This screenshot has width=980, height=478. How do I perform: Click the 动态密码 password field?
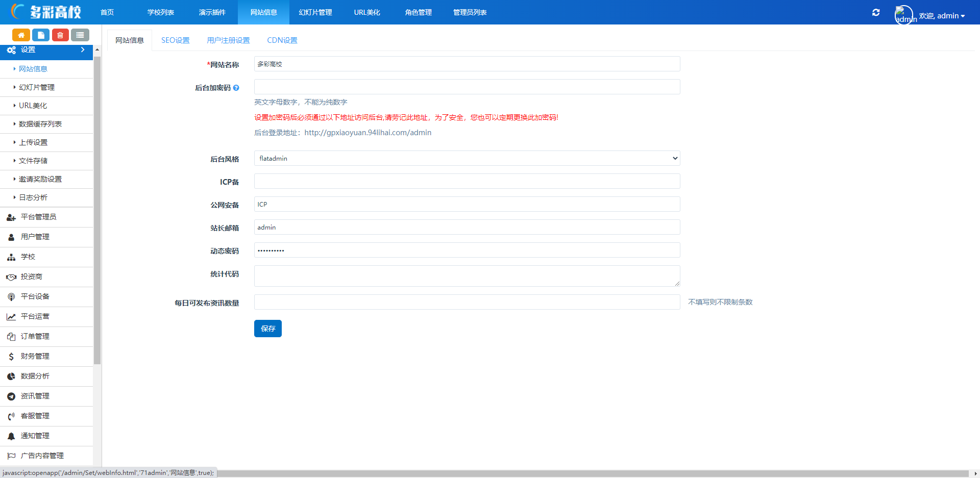(467, 250)
